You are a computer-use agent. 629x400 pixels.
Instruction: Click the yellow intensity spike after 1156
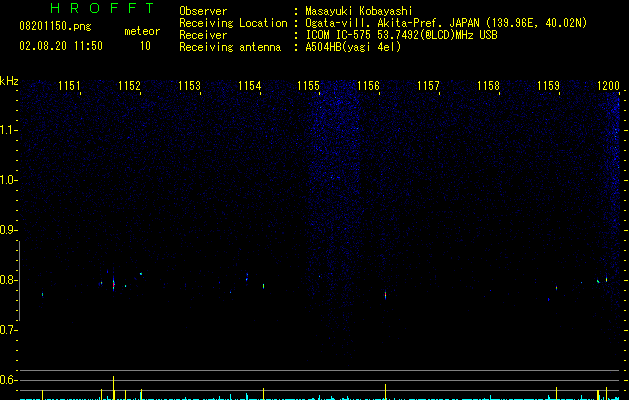pyautogui.click(x=386, y=392)
